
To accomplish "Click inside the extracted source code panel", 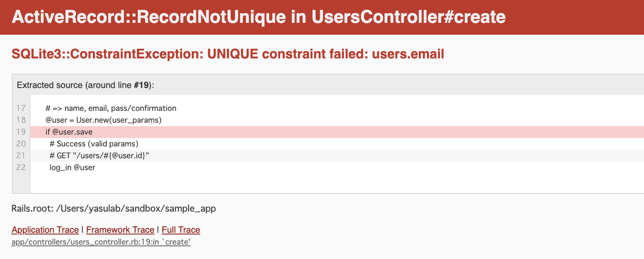I will point(296,140).
